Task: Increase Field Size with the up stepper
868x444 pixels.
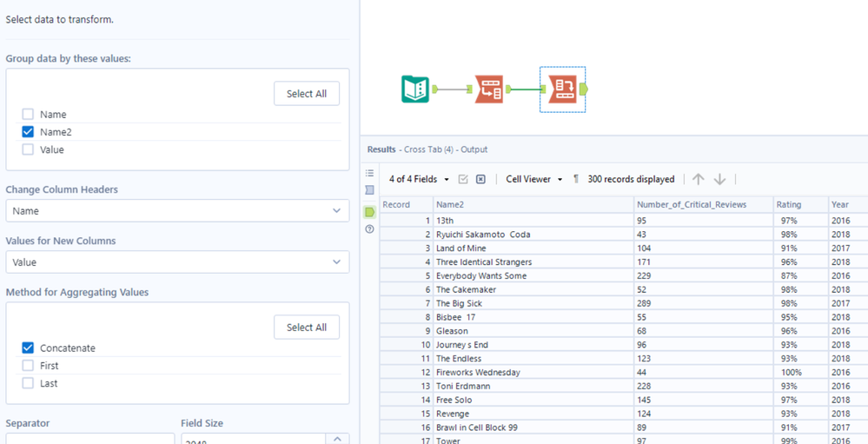Action: tap(336, 439)
